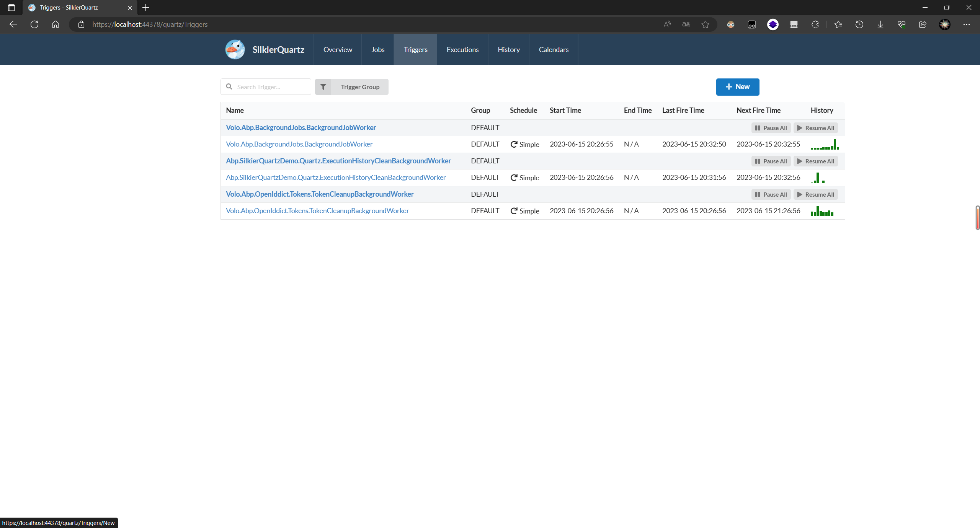Add page to favorites star icon
Viewport: 980px width, 528px height.
pos(705,24)
